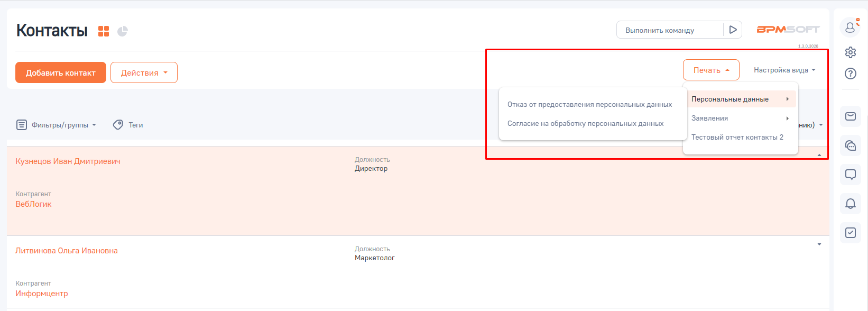Open contact Литвинова Ольга Ивановна

pos(67,251)
